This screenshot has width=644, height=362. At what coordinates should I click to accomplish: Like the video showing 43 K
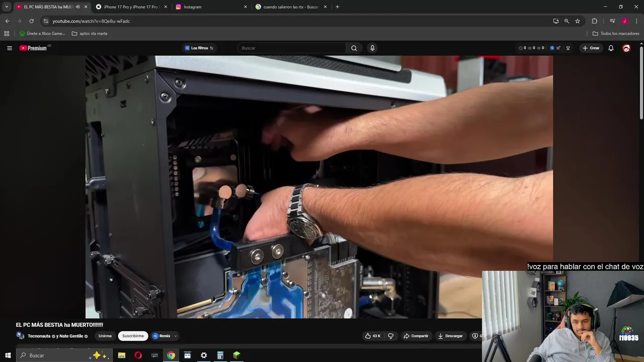coord(373,336)
